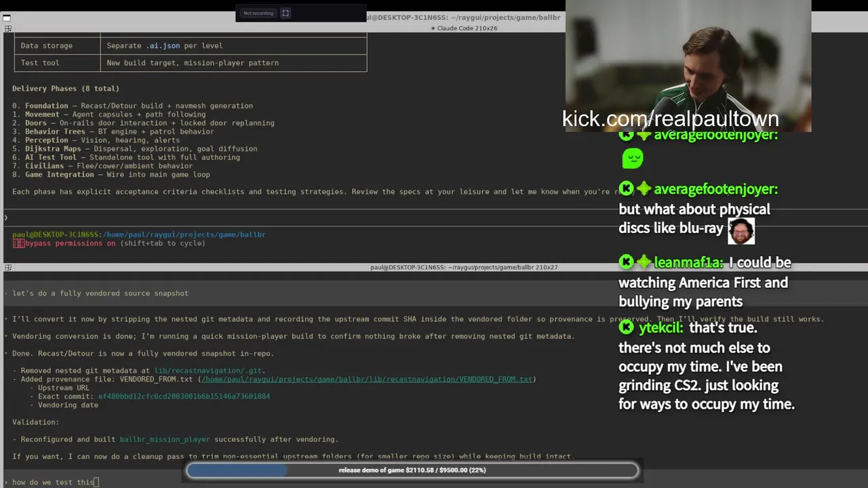Click the 'Validation:' heading in lower pane
This screenshot has width=868, height=488.
point(35,422)
